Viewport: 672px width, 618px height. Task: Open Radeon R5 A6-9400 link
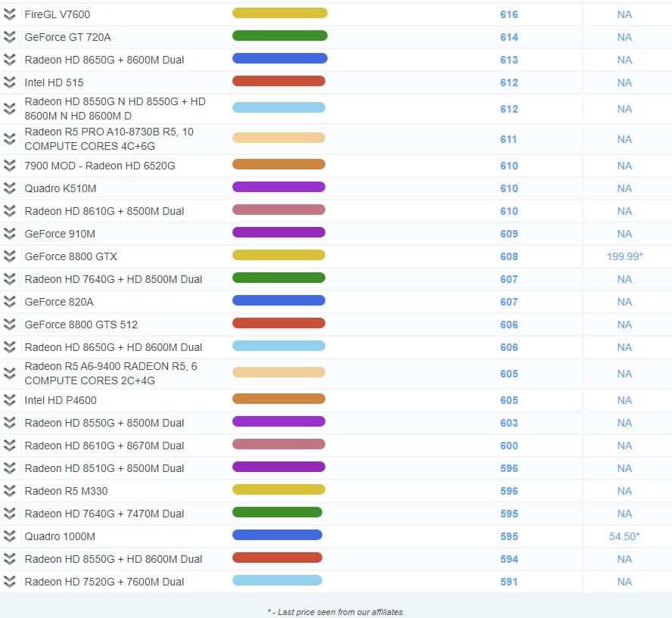(111, 374)
